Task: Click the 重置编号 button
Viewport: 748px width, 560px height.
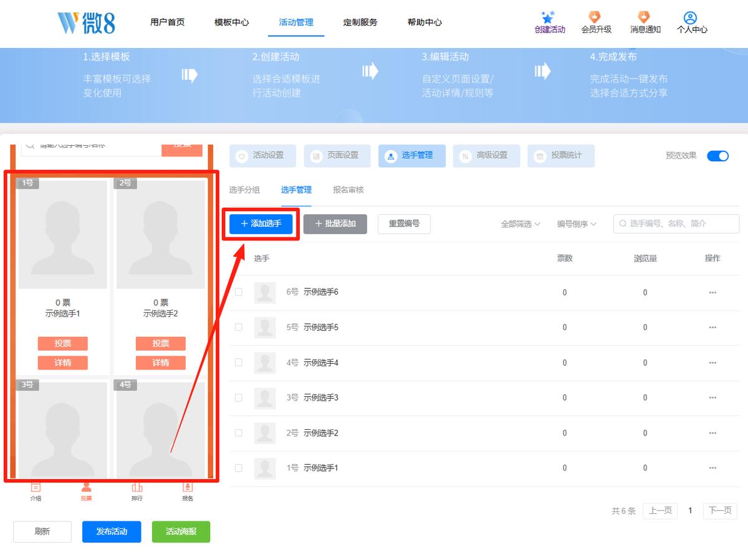Action: pos(404,224)
